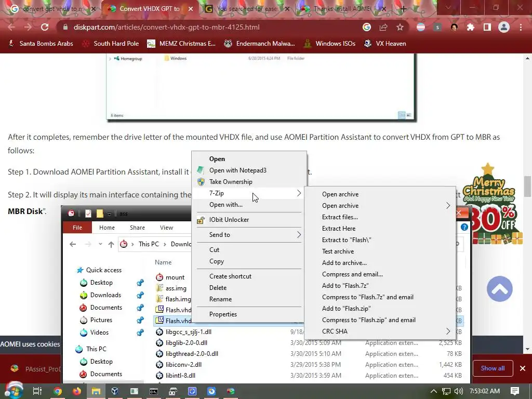Open the Chrome profile avatar

click(504, 27)
